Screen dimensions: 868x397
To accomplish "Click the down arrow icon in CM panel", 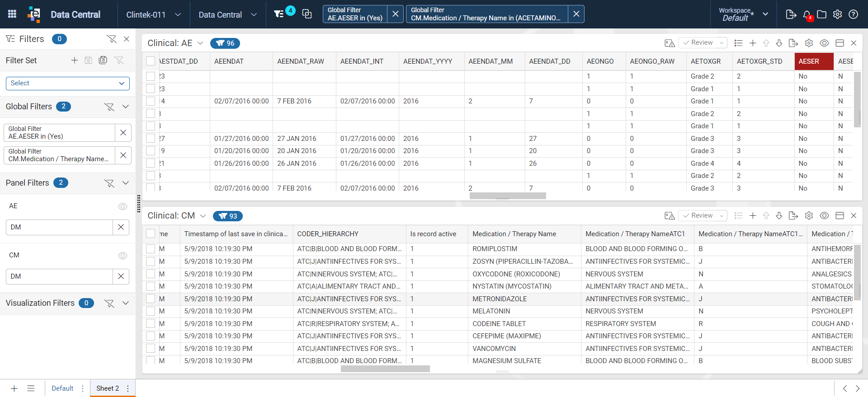I will 779,216.
